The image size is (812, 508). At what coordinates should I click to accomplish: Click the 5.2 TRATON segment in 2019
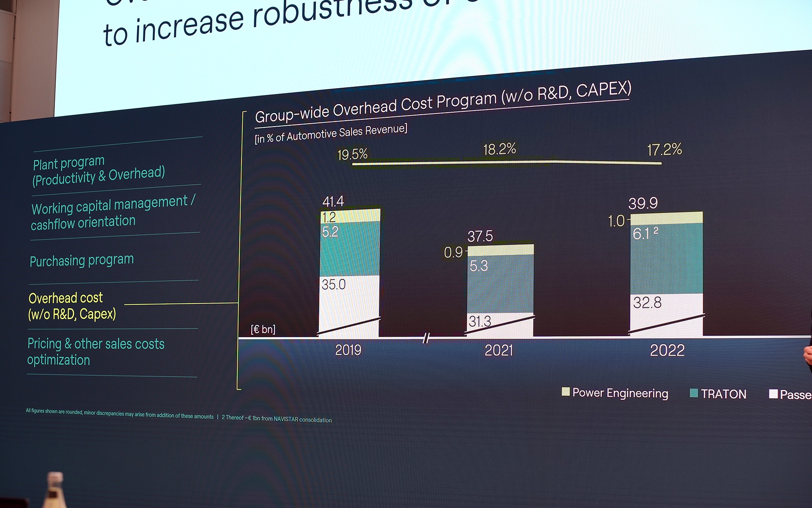[350, 250]
